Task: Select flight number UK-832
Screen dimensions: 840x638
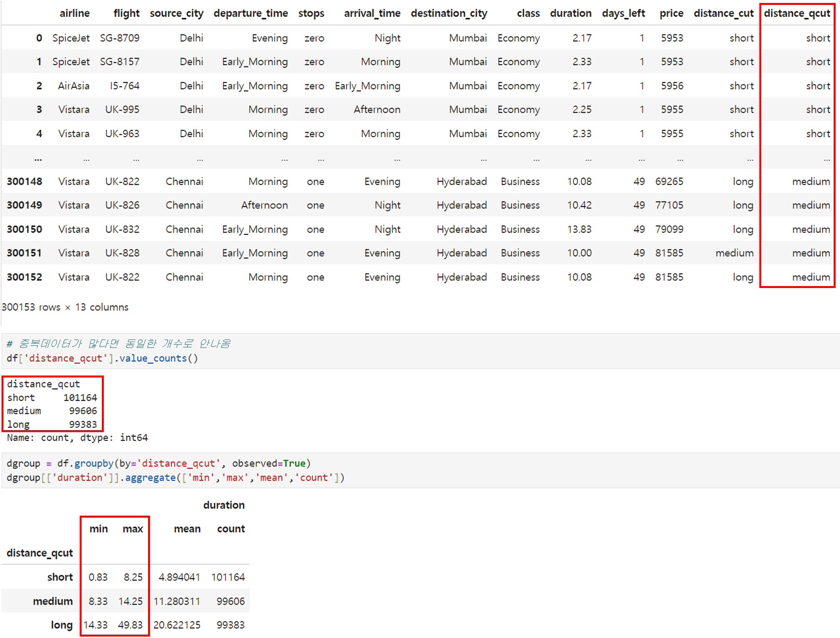Action: coord(122,229)
